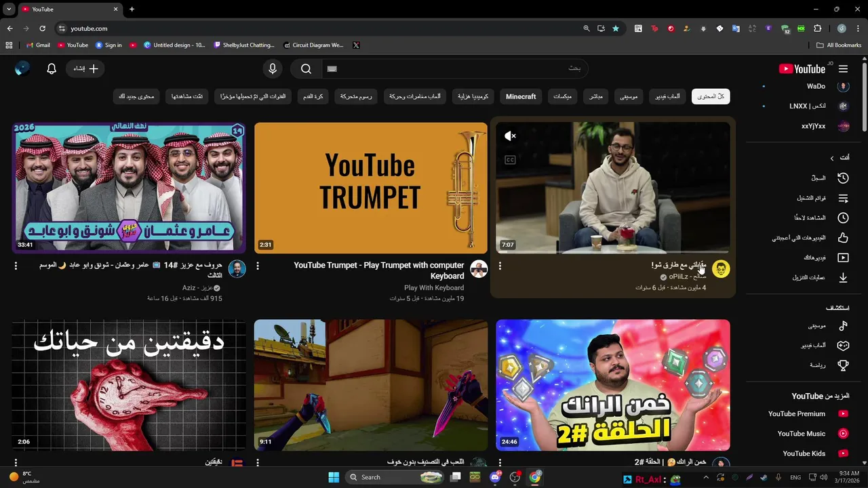Image resolution: width=868 pixels, height=488 pixels.
Task: Toggle closed captions on preview video
Action: tap(510, 160)
